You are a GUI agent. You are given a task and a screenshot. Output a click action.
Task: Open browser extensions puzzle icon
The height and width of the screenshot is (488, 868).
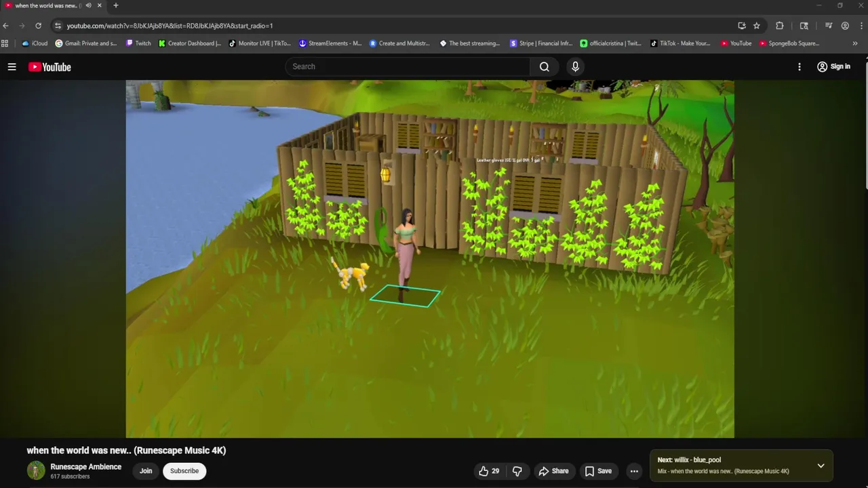pyautogui.click(x=779, y=26)
